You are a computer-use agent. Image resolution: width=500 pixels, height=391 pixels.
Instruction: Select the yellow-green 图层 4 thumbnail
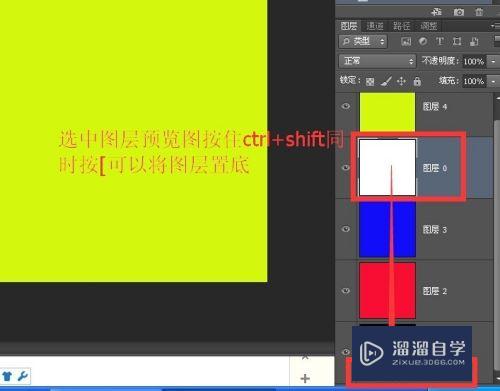click(387, 112)
